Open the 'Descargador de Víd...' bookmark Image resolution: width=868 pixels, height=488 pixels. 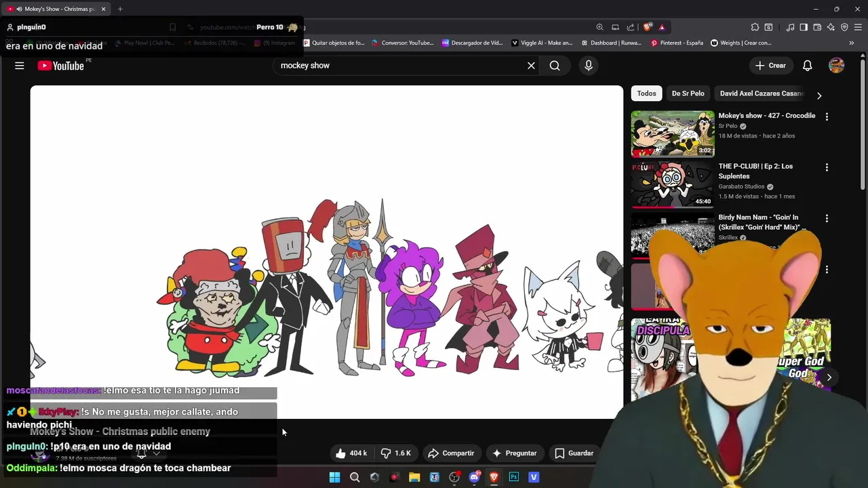tap(472, 43)
